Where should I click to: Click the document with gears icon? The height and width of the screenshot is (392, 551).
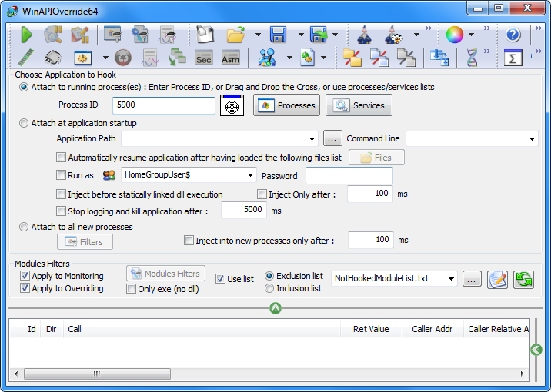[x=308, y=58]
